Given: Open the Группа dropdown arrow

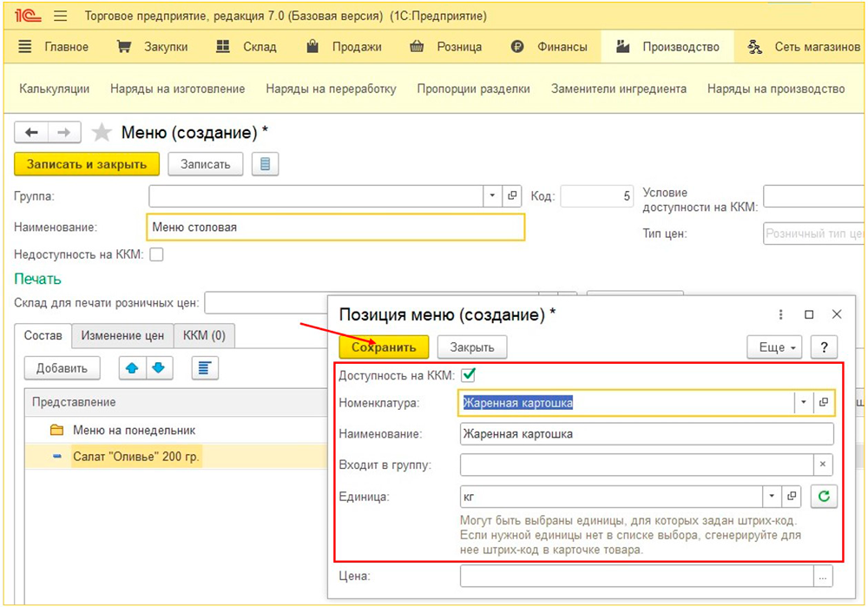Looking at the screenshot, I should tap(492, 196).
